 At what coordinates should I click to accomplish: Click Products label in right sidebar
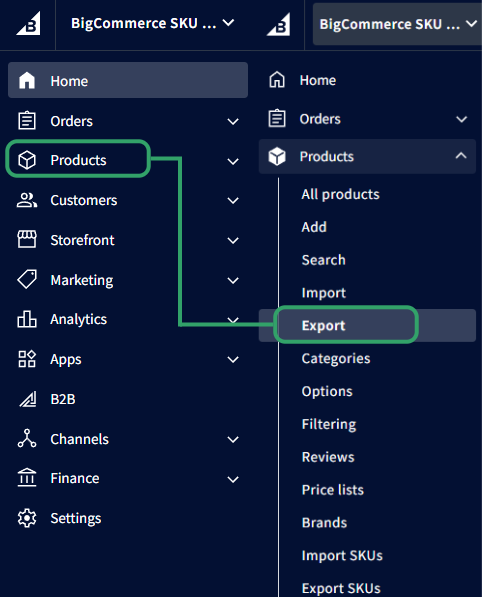tap(327, 156)
